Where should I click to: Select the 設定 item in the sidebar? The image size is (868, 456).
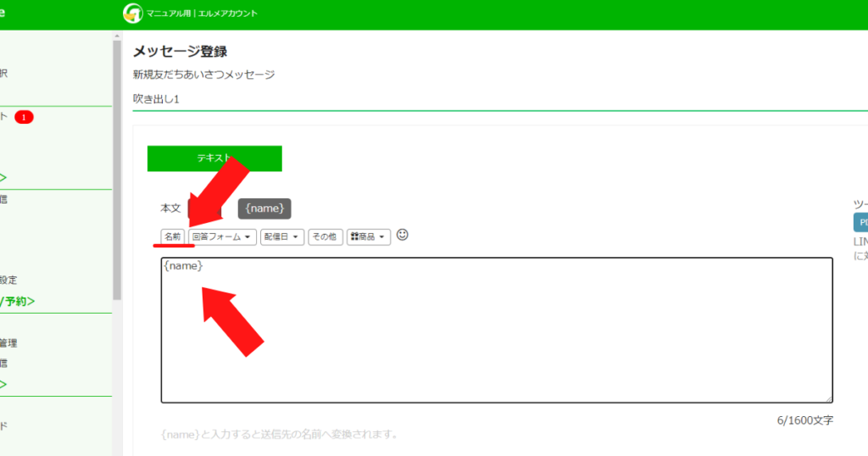pos(8,280)
